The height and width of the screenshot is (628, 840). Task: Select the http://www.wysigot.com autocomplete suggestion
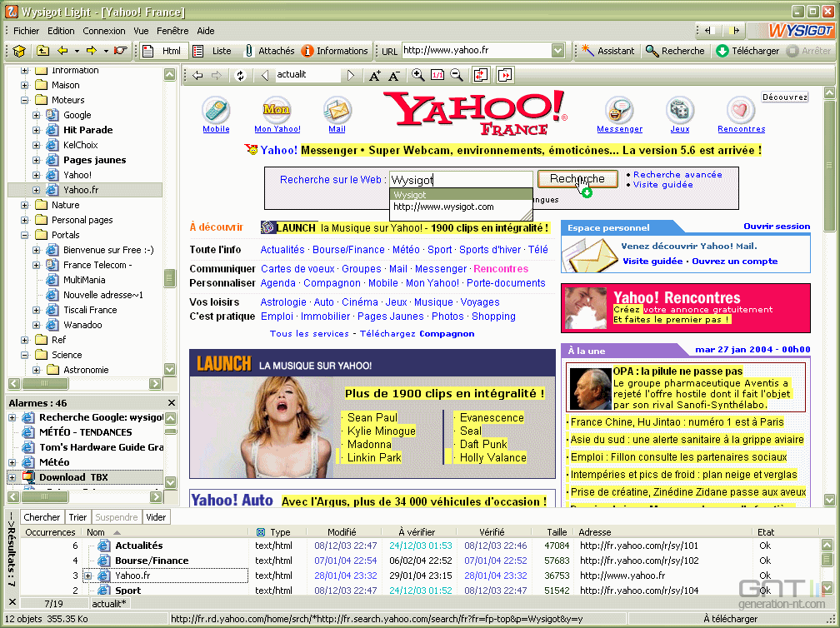[x=443, y=207]
